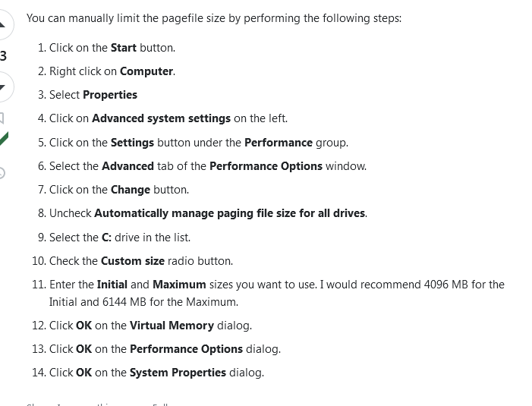Click the bold "Custom size" text
Viewport: 532px width, 406px height.
tap(132, 261)
